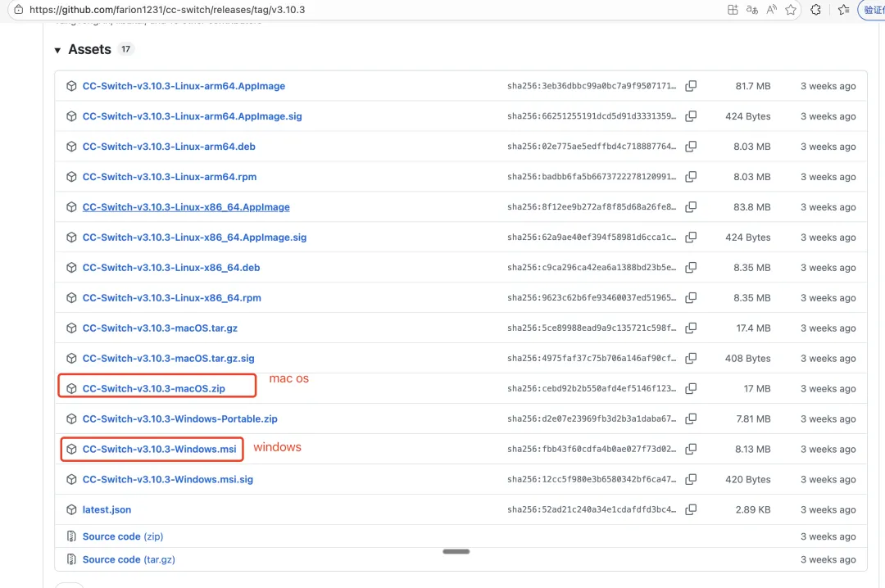Download Source code (tar.gz)
Screen dimensions: 885x588
[129, 559]
